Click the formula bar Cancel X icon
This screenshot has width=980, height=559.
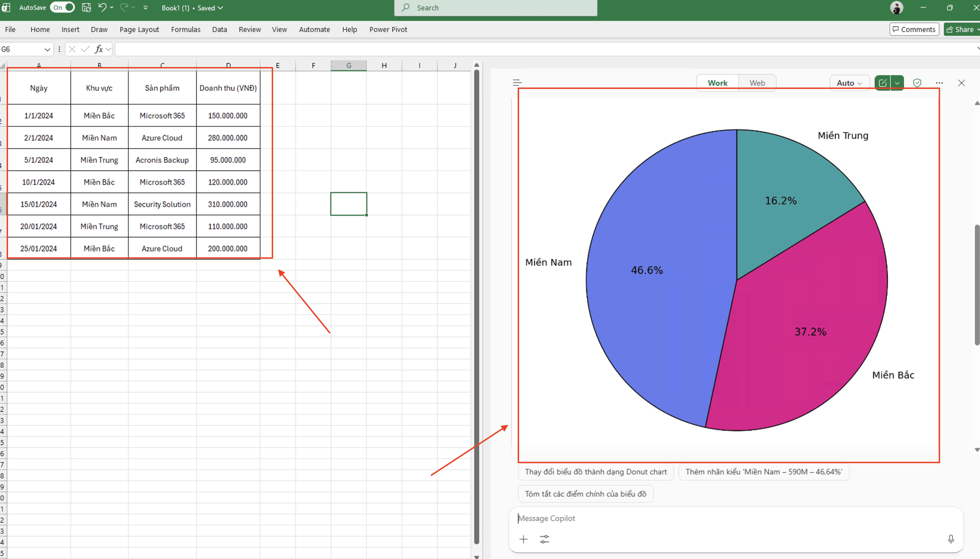pyautogui.click(x=72, y=49)
